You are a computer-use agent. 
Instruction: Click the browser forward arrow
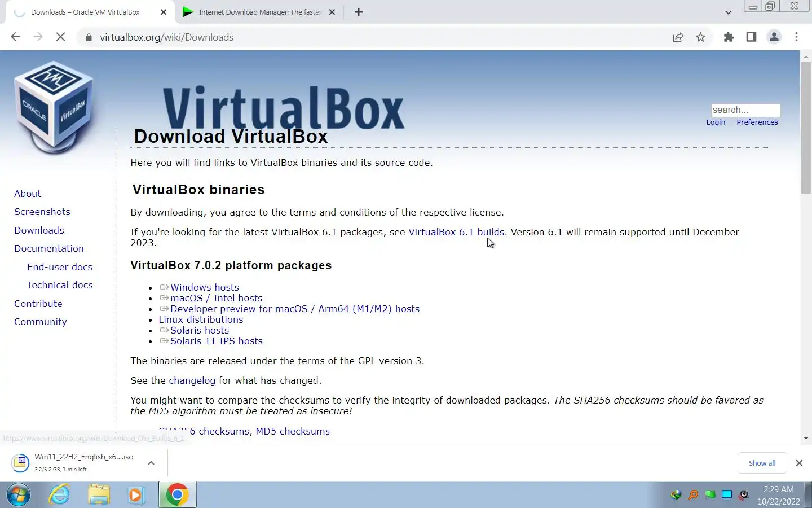(x=38, y=37)
